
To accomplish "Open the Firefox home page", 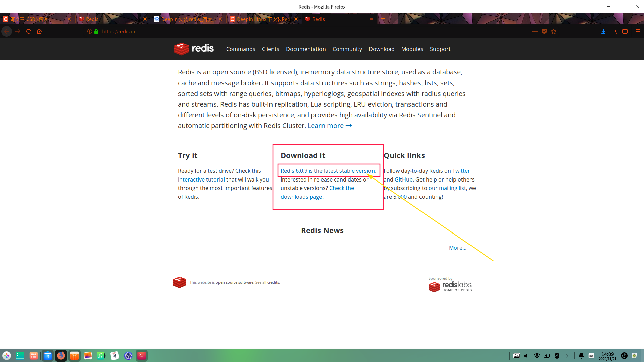I will click(x=39, y=31).
